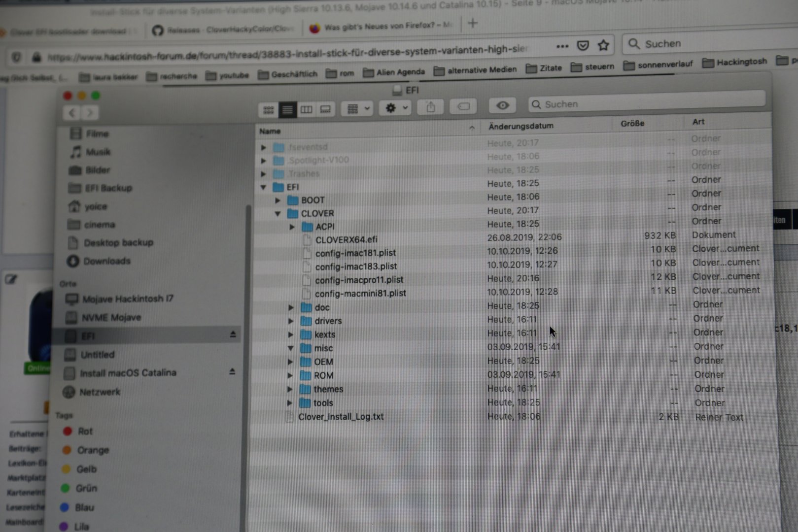This screenshot has height=532, width=798.
Task: Collapse the misc folder
Action: coord(290,348)
